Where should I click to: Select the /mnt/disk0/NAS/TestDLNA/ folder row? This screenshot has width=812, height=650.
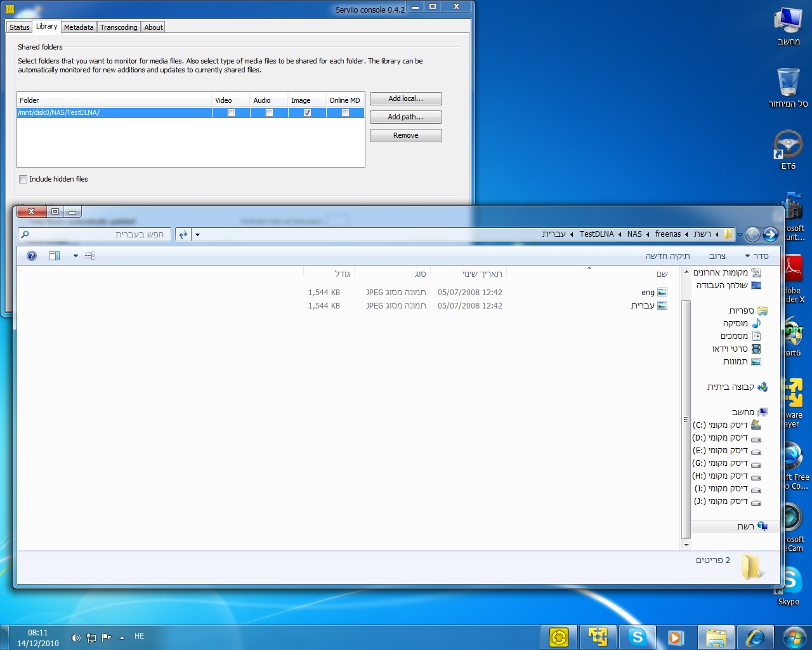(190, 113)
